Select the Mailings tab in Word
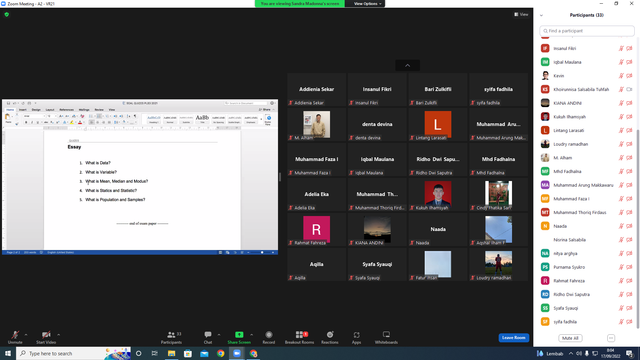 click(84, 110)
